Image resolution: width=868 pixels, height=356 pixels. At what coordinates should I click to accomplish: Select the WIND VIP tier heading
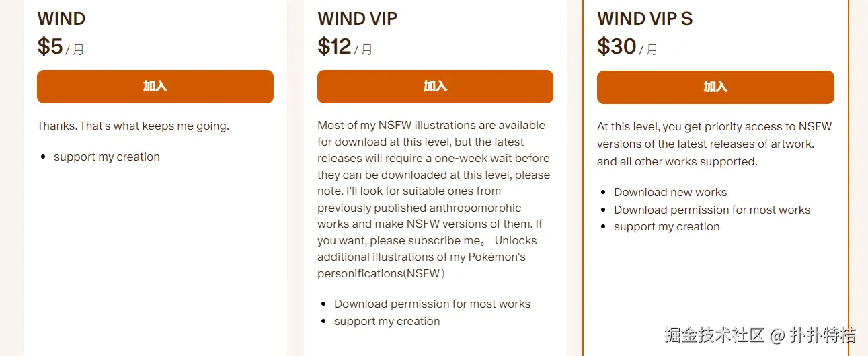tap(357, 19)
